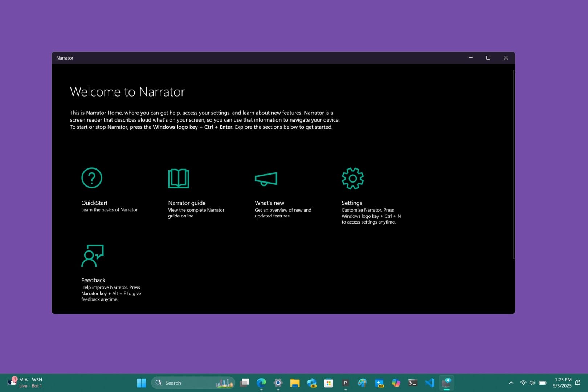This screenshot has height=392, width=588.
Task: Click the QuickStart question-mark icon
Action: [91, 178]
